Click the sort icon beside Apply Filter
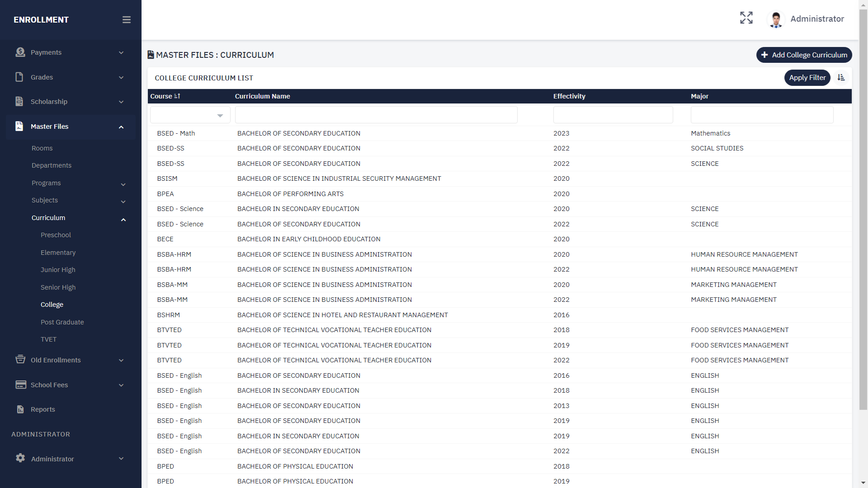 841,78
